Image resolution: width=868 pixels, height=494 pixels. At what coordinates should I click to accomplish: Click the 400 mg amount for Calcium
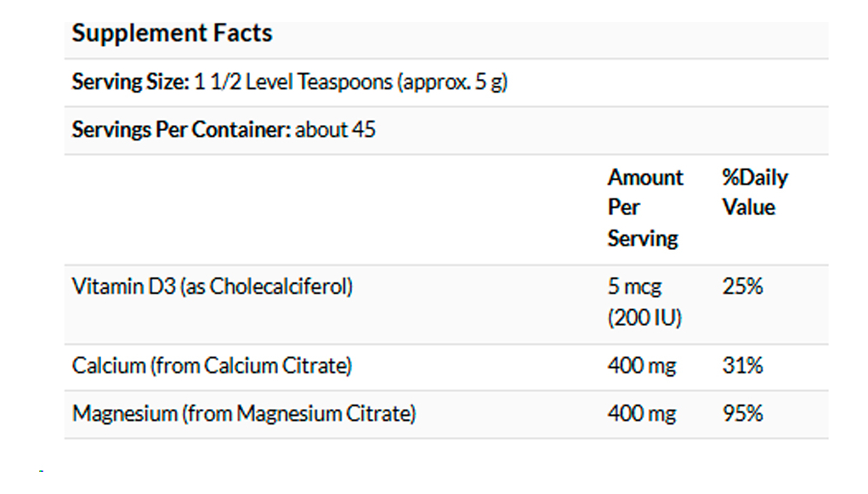(642, 366)
